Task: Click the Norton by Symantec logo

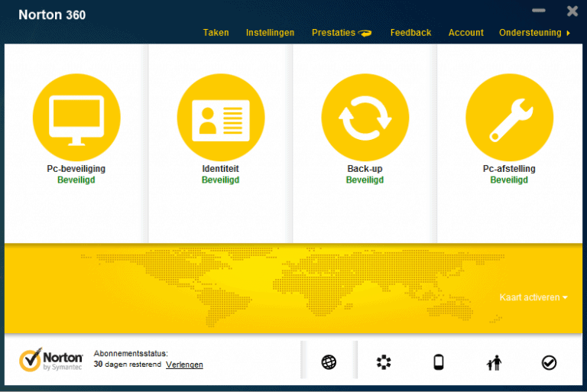Action: pos(51,360)
